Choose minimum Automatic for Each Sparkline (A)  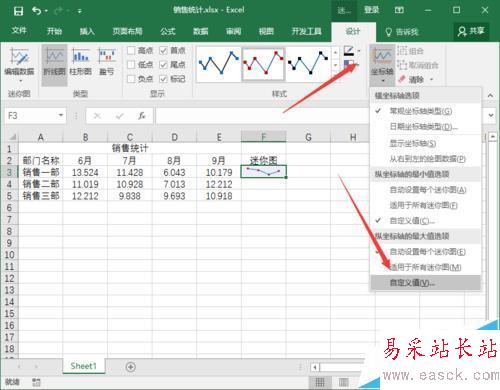point(425,190)
